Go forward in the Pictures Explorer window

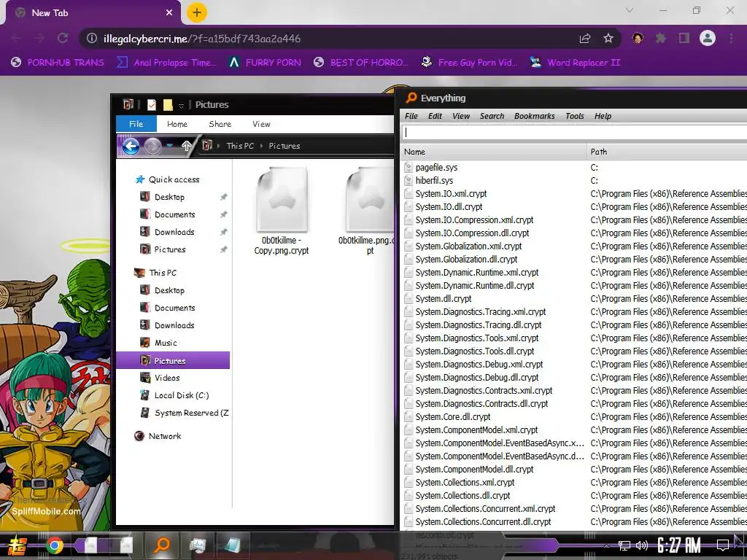pyautogui.click(x=152, y=146)
